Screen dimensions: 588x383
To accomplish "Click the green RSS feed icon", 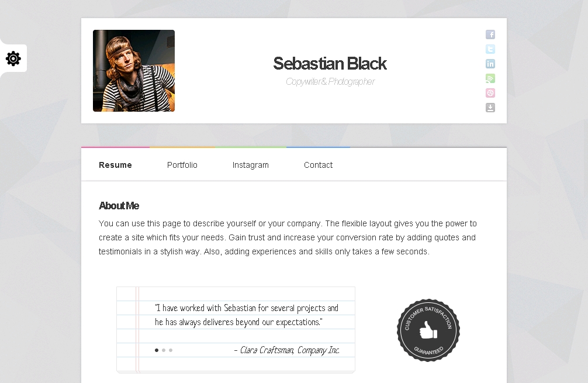I will (x=490, y=78).
